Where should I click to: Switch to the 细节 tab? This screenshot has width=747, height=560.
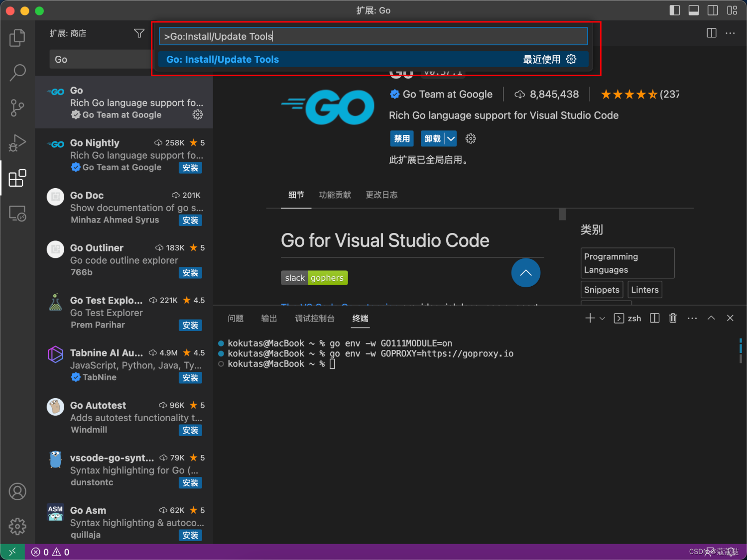click(x=296, y=195)
